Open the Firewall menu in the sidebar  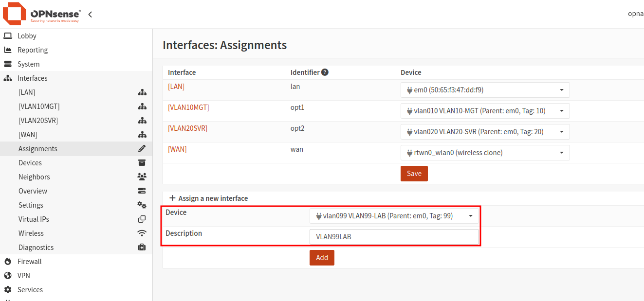pyautogui.click(x=29, y=261)
